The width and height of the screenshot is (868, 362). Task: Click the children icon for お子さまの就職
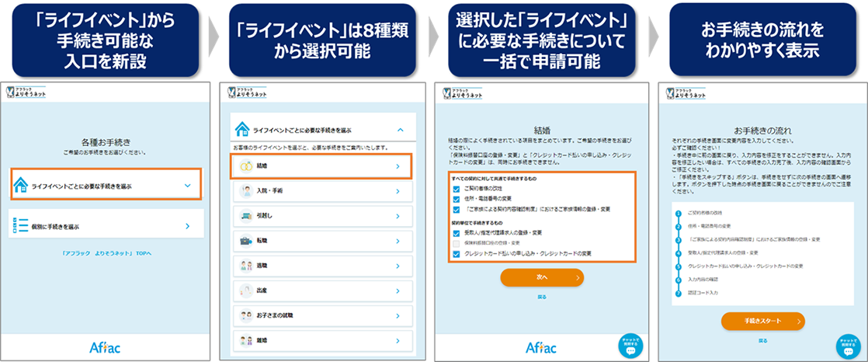click(245, 315)
